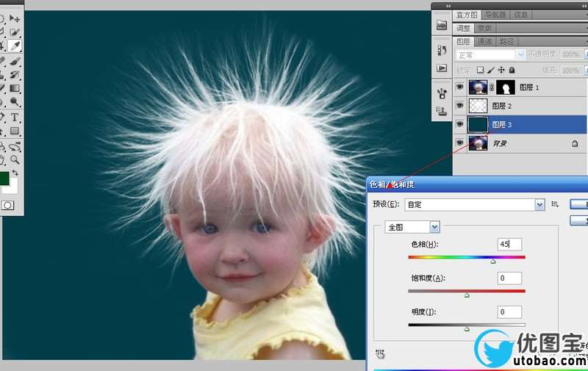588x371 pixels.
Task: Activate the on-image targeted adjustment hand tool
Action: 380,353
